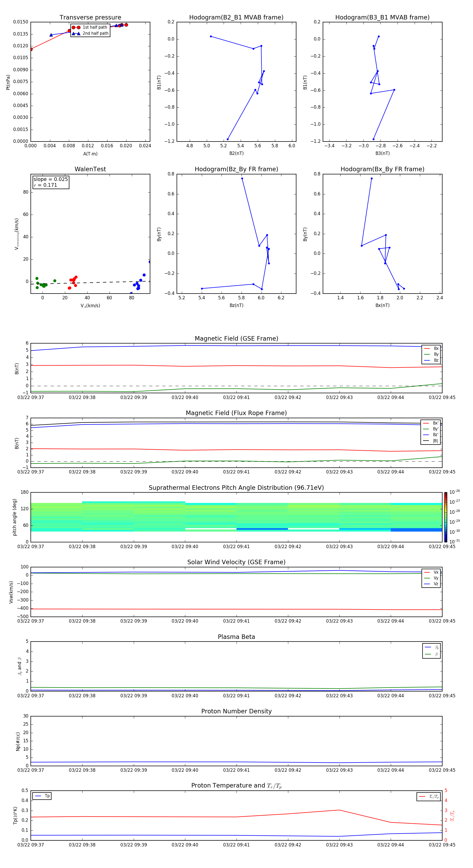Click the 'Transverse pressure' plot title
Image resolution: width=473 pixels, height=868 pixels.
[90, 18]
